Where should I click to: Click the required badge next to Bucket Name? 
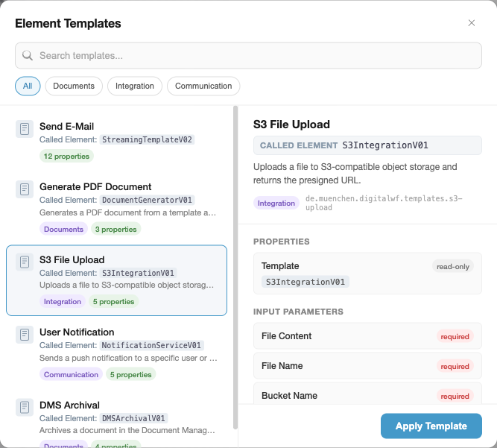coord(455,396)
